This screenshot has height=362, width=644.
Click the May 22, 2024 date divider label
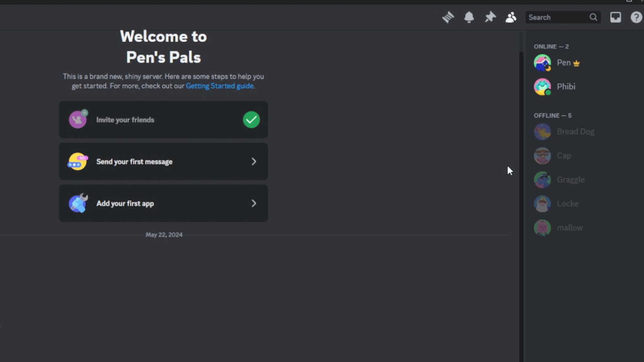click(x=164, y=235)
